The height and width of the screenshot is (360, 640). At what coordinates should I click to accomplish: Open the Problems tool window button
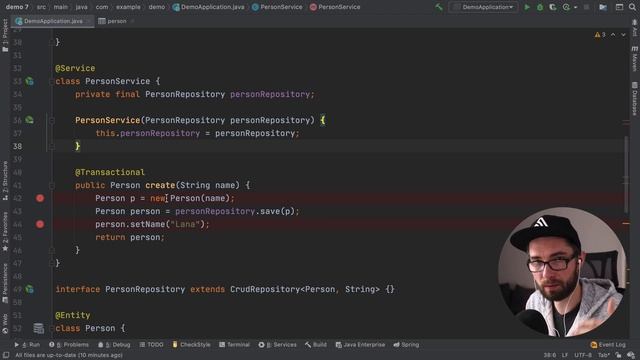pos(69,345)
